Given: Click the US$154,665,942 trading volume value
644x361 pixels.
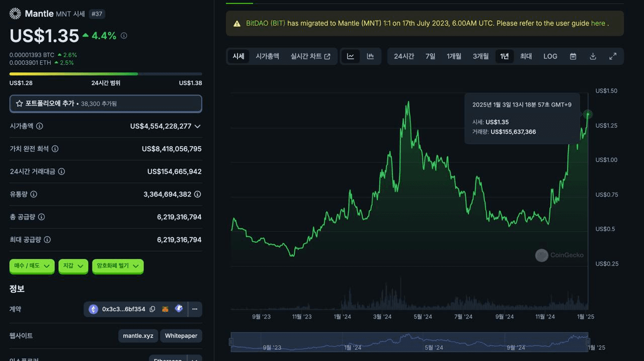Looking at the screenshot, I should [175, 171].
